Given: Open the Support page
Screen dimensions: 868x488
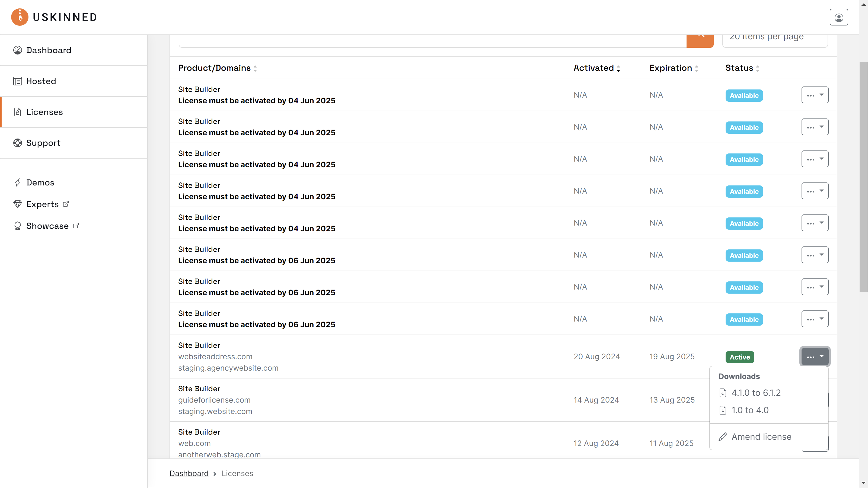Looking at the screenshot, I should [43, 143].
